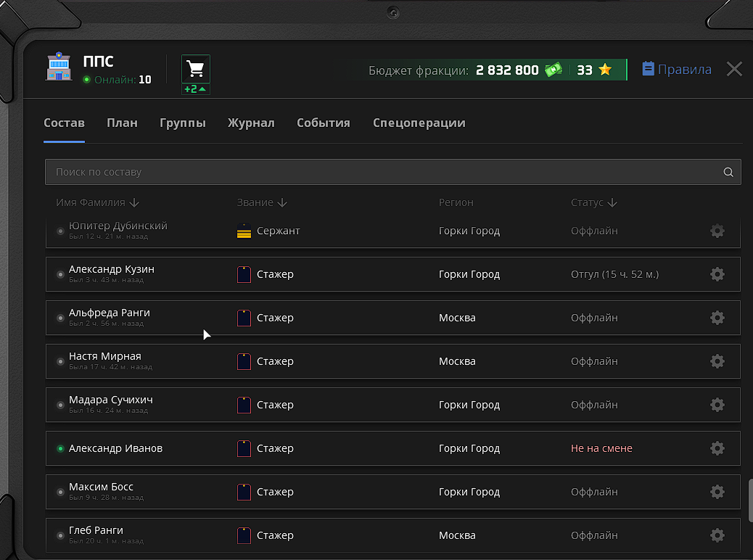The width and height of the screenshot is (753, 560).
Task: Open the Правила rules link
Action: (676, 70)
